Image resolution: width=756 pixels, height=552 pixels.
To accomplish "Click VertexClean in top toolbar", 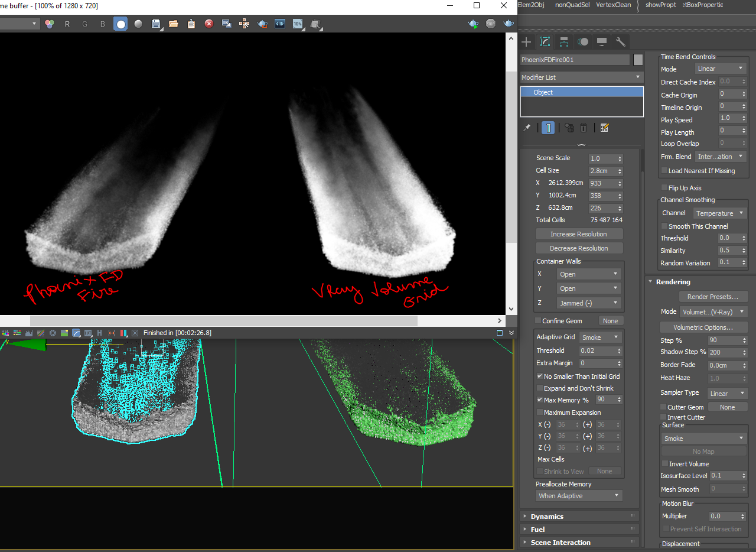I will (x=613, y=5).
